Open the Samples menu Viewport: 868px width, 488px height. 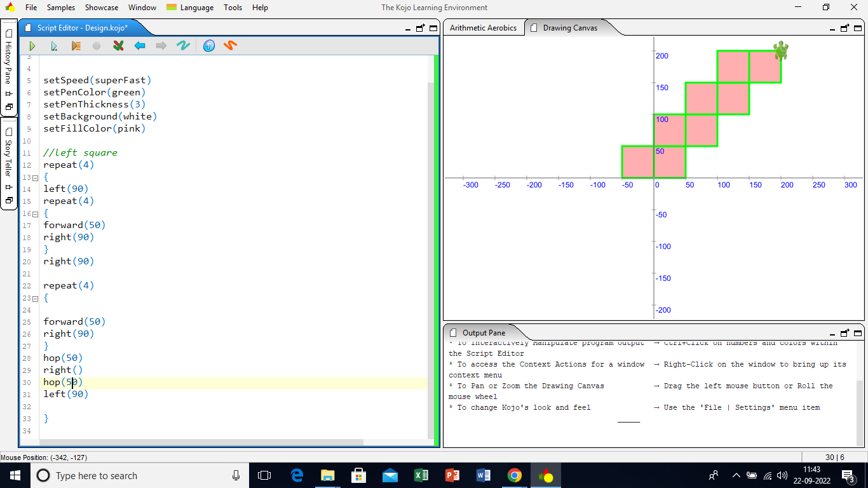pyautogui.click(x=60, y=8)
